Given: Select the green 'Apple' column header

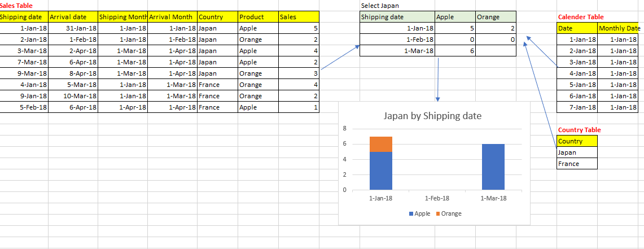Looking at the screenshot, I should click(455, 17).
